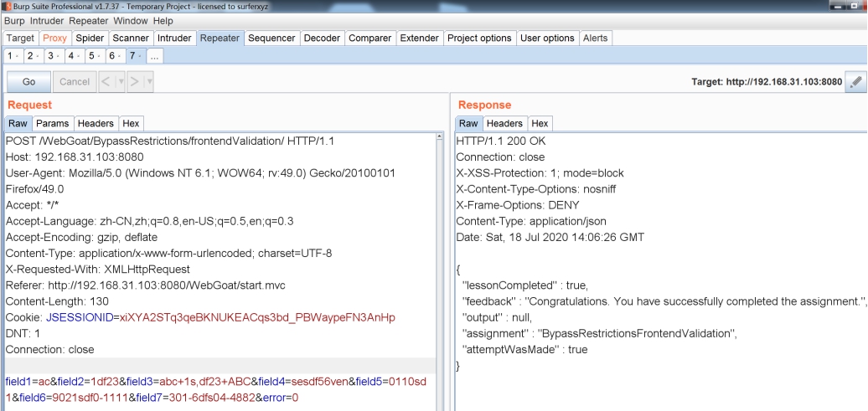Show Request Hex view
Viewport: 868px width, 411px height.
[132, 123]
